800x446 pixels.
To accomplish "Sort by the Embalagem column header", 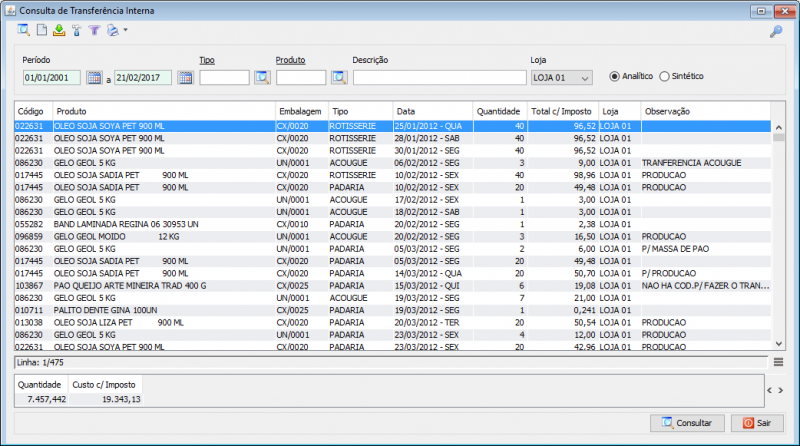I will pyautogui.click(x=302, y=111).
